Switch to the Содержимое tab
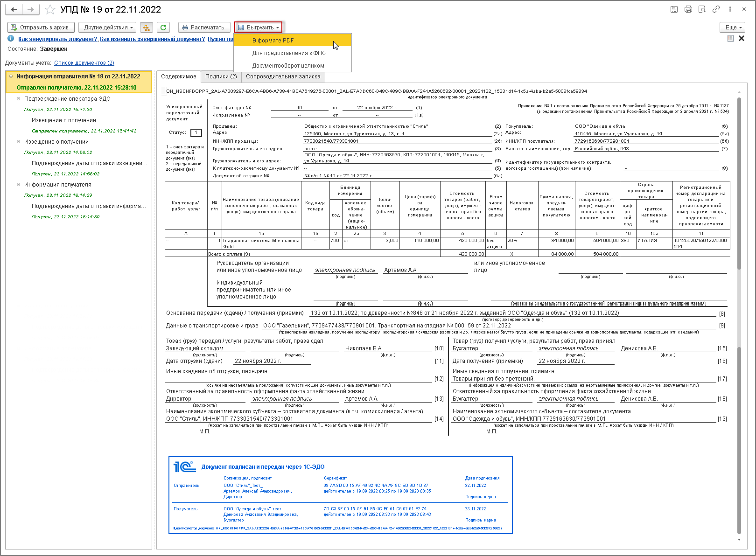The height and width of the screenshot is (556, 756). point(179,76)
